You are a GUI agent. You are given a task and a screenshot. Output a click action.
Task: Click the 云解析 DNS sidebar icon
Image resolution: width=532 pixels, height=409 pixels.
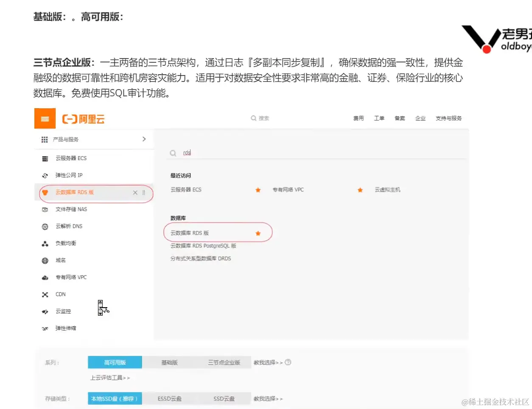45,227
